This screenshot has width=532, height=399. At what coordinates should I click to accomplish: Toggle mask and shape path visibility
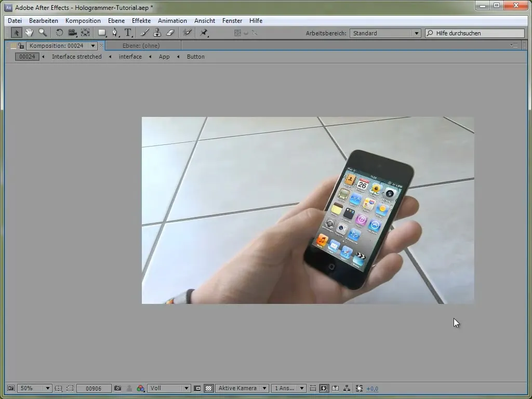click(x=70, y=388)
